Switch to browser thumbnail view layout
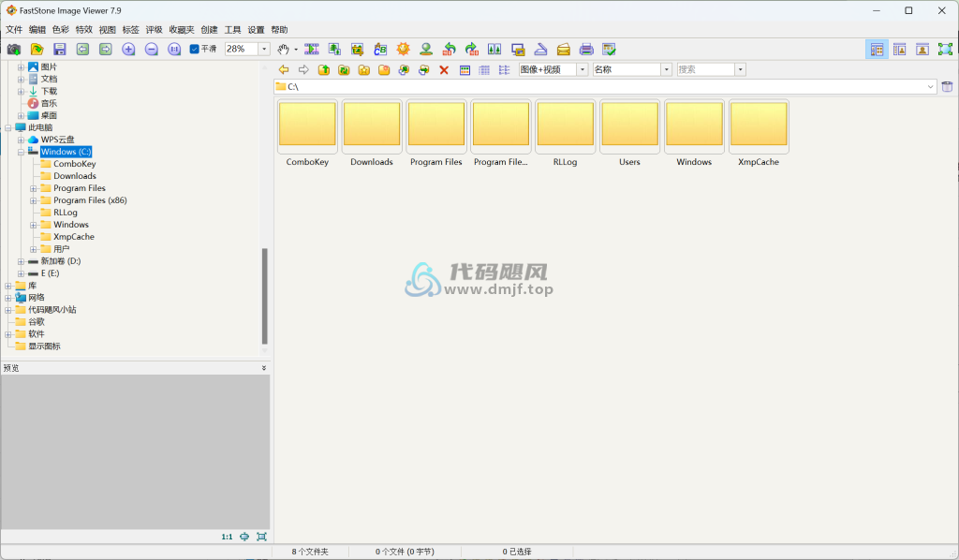Viewport: 959px width, 560px height. (877, 49)
